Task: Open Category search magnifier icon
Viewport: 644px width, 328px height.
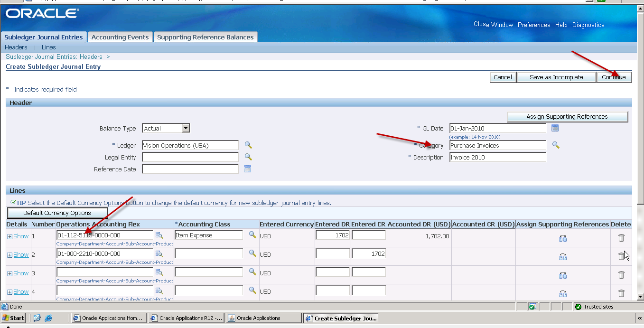Action: [x=556, y=145]
